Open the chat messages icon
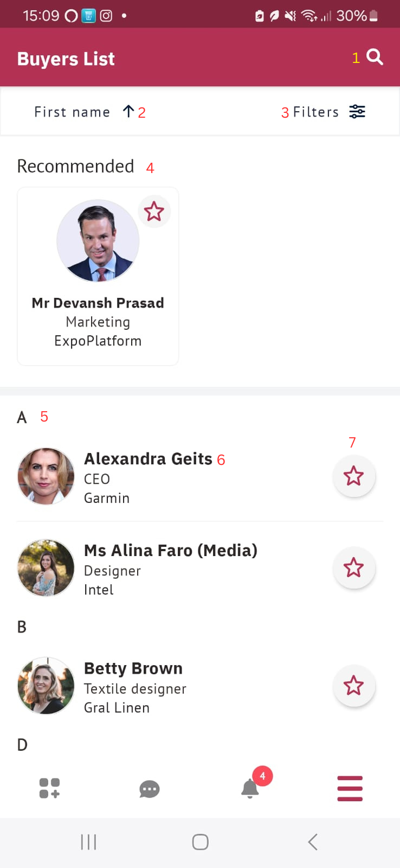 pos(150,789)
